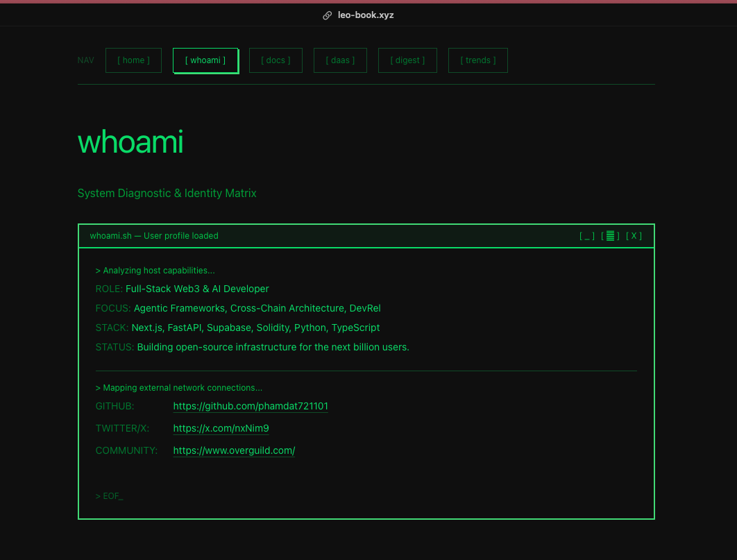Click the COMMUNITY: label
The image size is (737, 560).
click(126, 450)
